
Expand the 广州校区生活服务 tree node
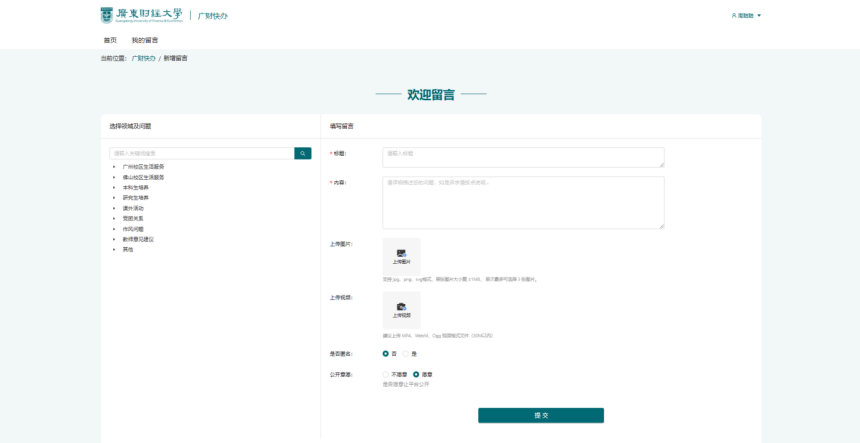click(x=114, y=167)
